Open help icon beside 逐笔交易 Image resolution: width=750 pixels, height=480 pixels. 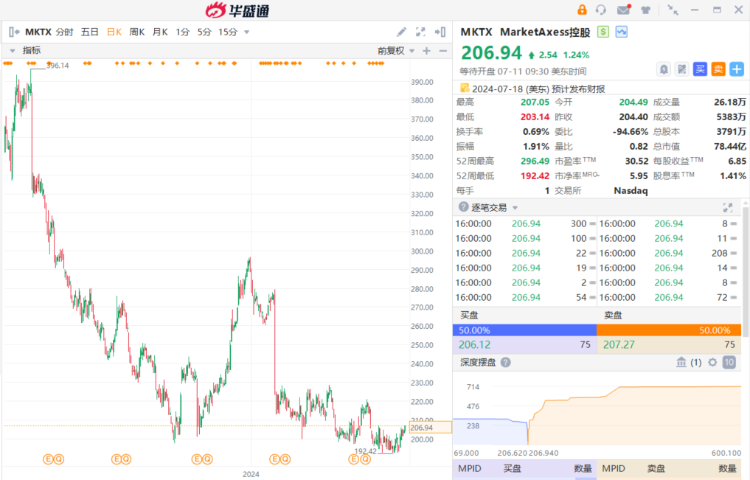point(463,207)
